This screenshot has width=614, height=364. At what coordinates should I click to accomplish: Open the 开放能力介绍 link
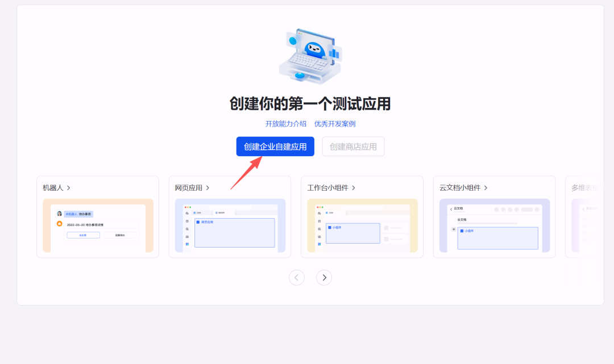pos(285,124)
